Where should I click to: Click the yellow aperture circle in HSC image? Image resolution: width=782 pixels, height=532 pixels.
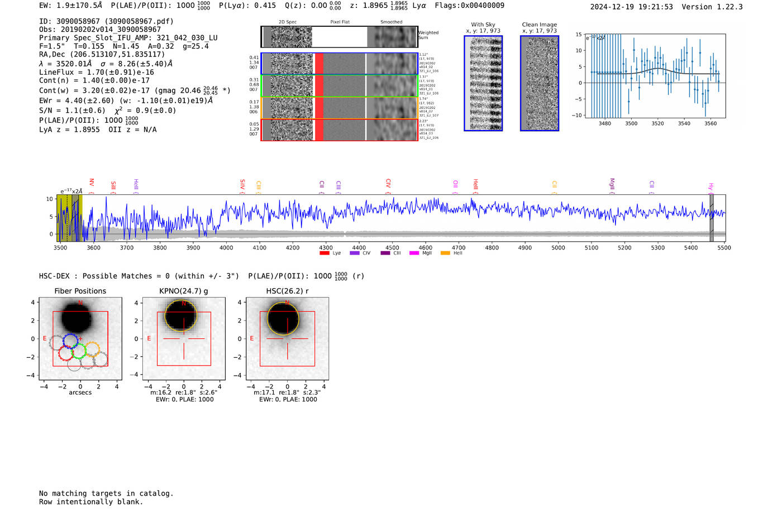[283, 318]
